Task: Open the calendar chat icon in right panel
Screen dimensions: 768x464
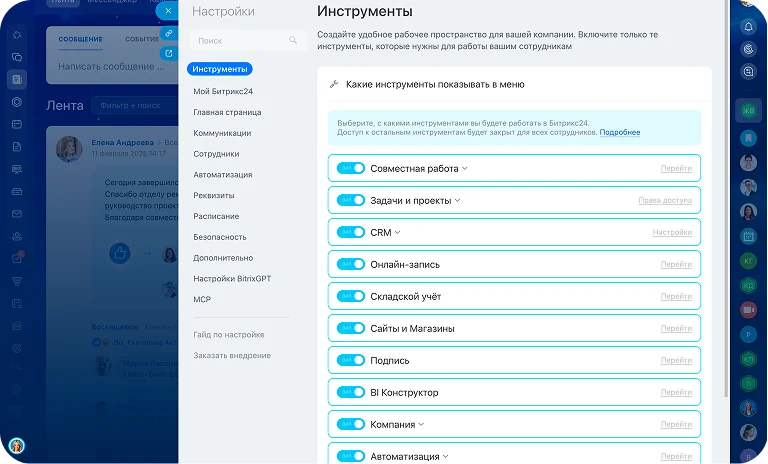Action: [x=748, y=236]
